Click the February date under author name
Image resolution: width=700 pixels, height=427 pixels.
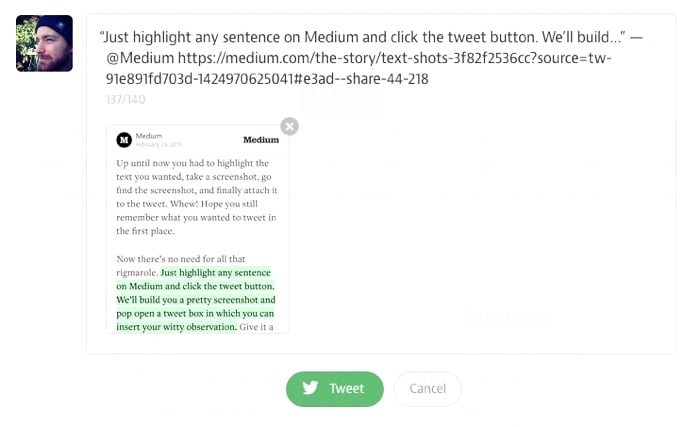tap(152, 145)
